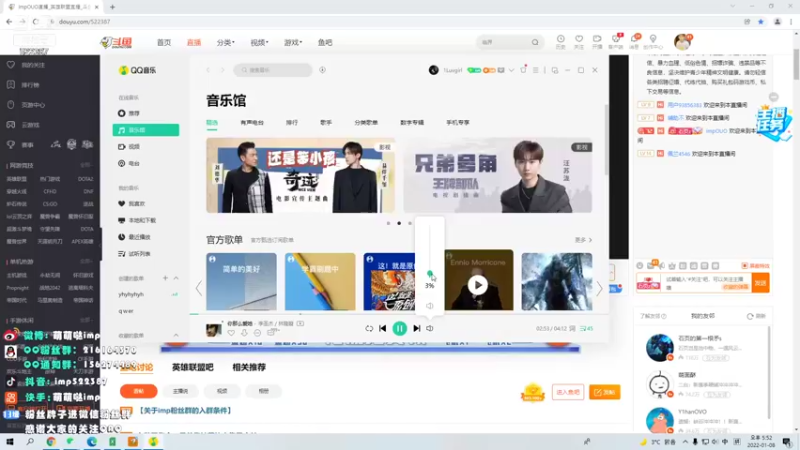Go back in QQ Music navigation

[x=208, y=70]
